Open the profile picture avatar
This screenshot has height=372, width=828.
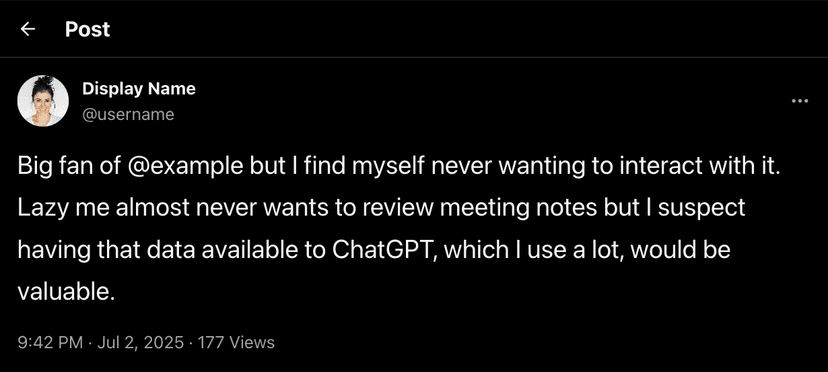43,101
